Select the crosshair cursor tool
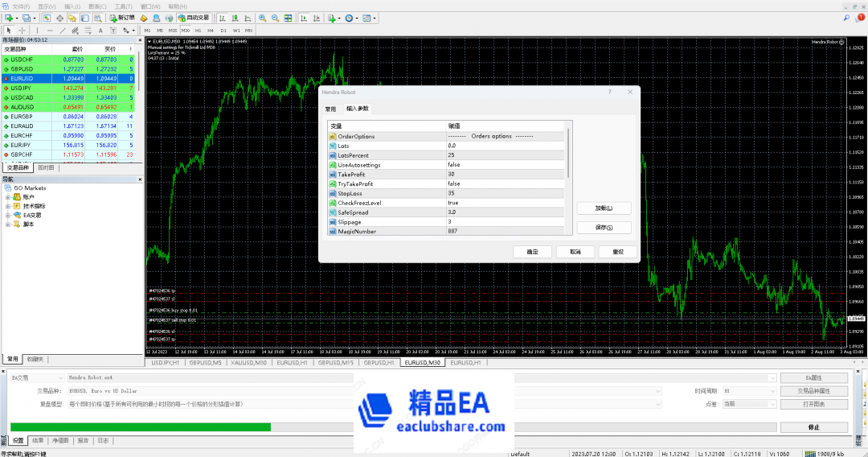Image resolution: width=868 pixels, height=457 pixels. pos(22,31)
